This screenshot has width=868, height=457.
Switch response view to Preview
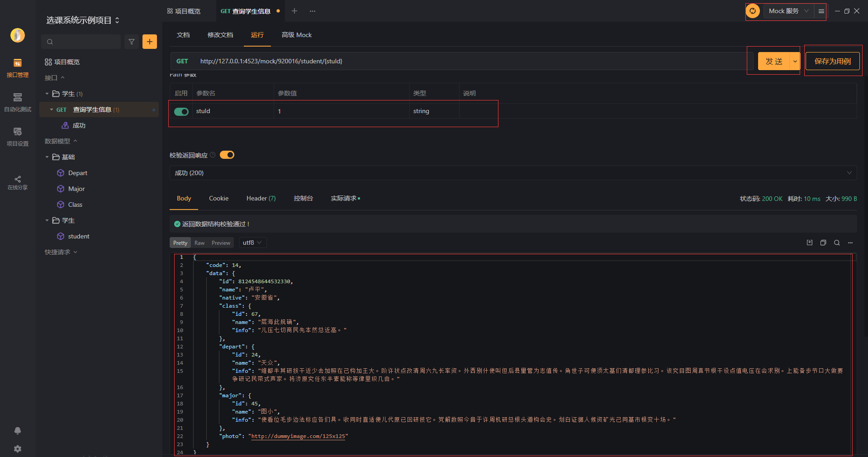tap(221, 243)
